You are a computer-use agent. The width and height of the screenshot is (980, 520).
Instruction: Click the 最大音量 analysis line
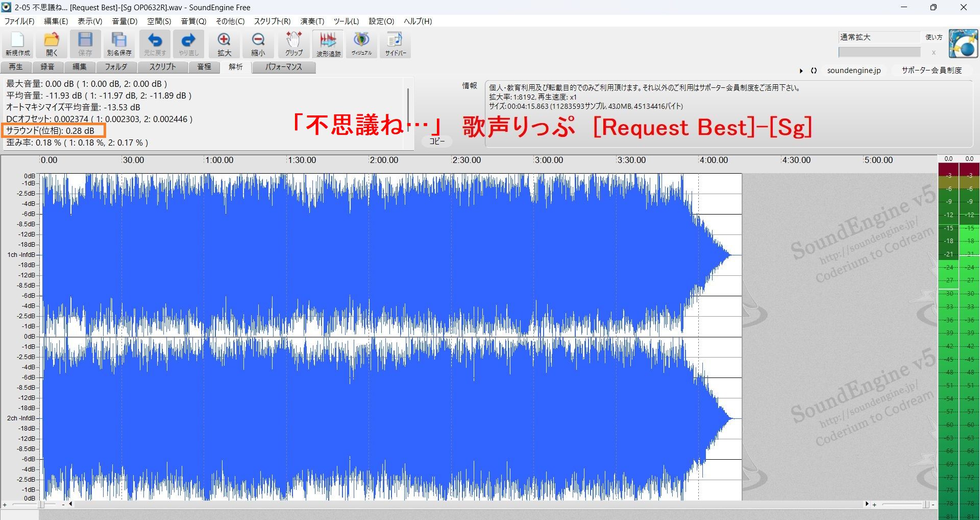[x=87, y=84]
